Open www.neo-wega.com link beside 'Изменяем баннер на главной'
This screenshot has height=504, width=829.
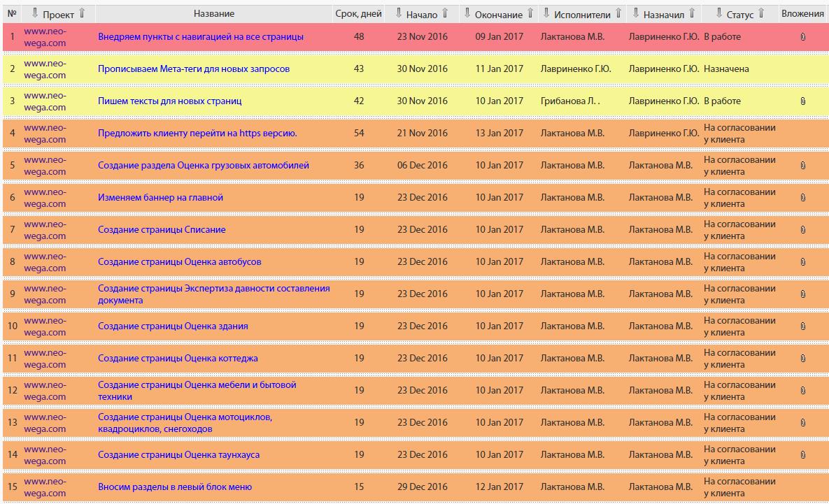coord(45,198)
